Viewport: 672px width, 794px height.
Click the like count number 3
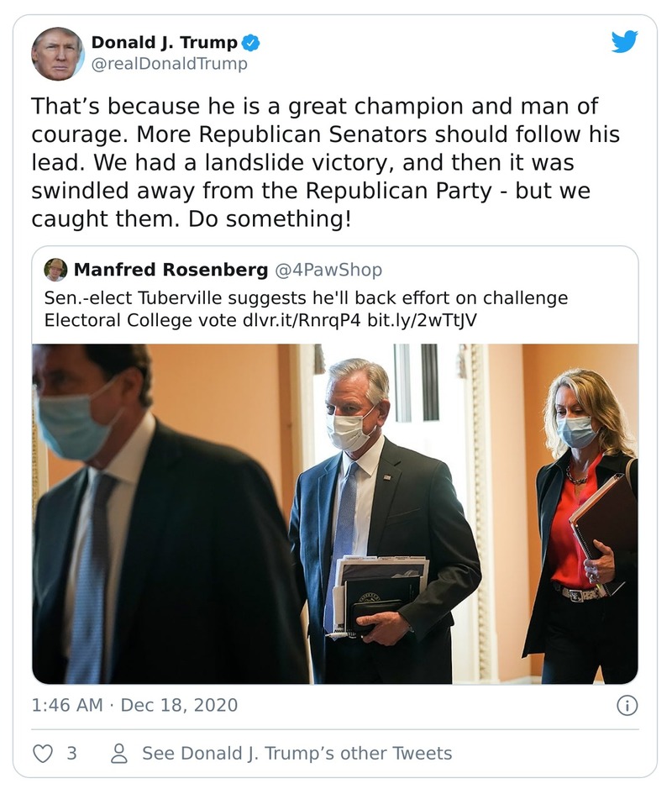tap(71, 754)
